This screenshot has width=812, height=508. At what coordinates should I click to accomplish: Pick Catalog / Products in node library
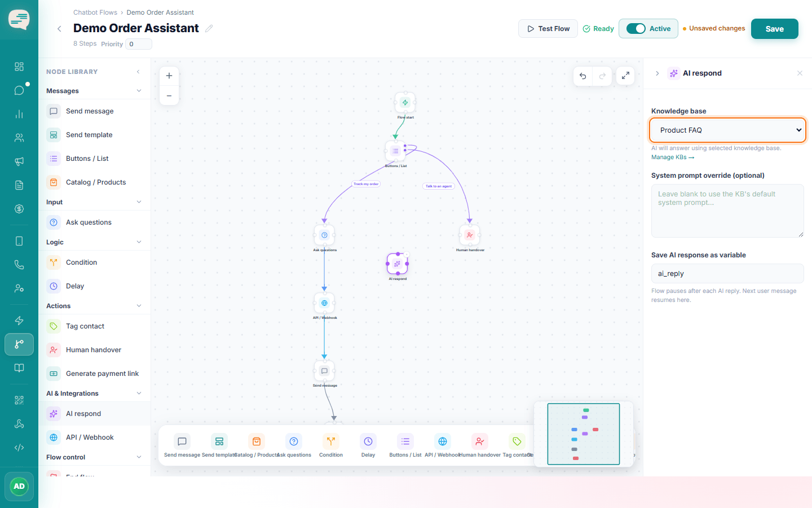point(94,182)
